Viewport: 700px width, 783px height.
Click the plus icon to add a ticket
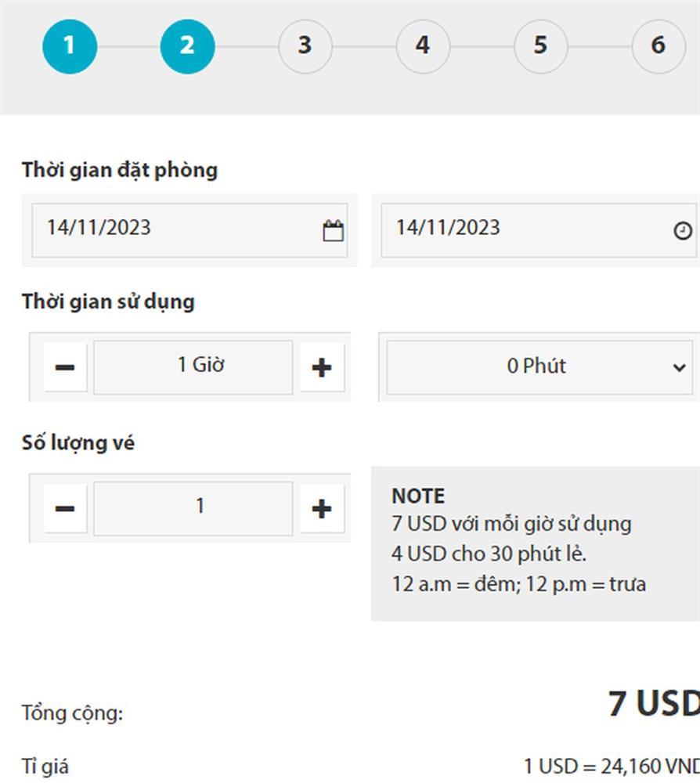pyautogui.click(x=321, y=507)
